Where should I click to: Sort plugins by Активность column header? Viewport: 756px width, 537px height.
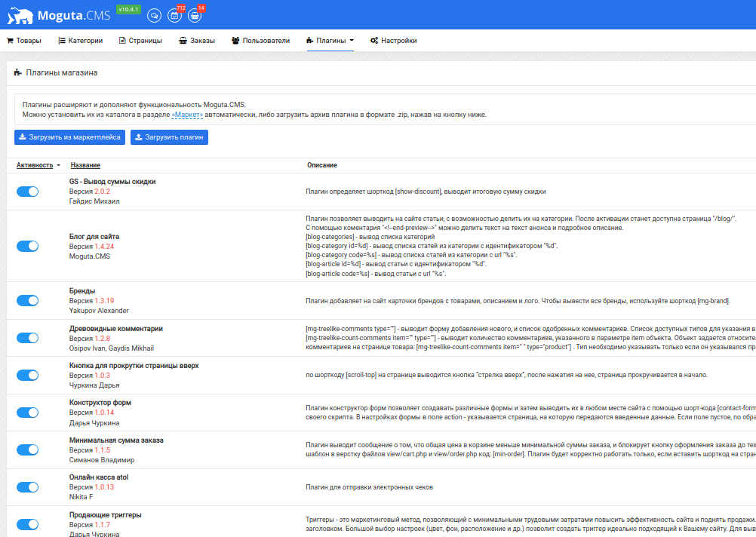coord(35,165)
